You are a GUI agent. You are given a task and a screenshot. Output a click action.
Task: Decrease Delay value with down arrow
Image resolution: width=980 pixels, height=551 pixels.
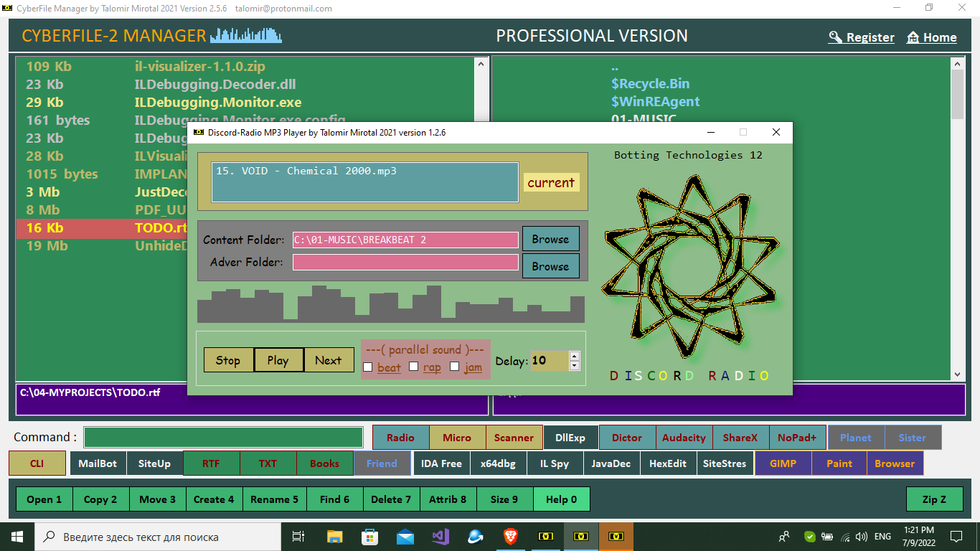[x=574, y=366]
